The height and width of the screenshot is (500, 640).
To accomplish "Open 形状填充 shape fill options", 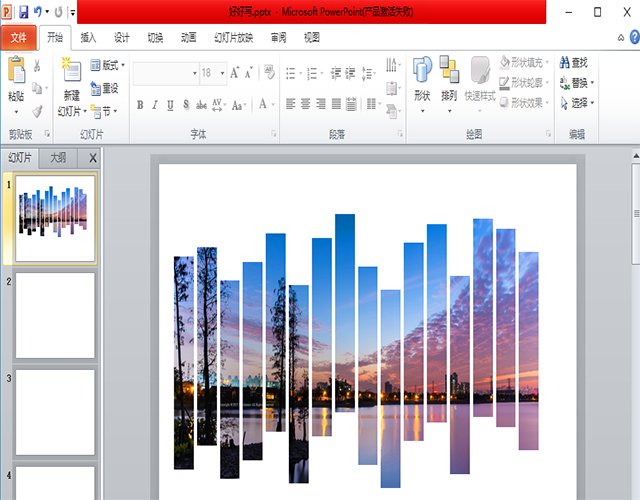I will coord(524,62).
